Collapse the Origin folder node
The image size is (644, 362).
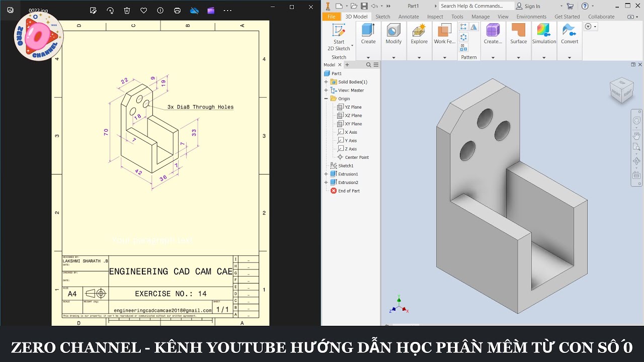[326, 99]
